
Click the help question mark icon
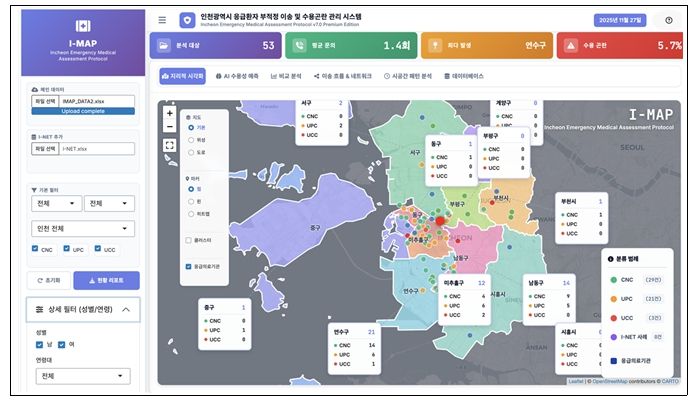(x=668, y=20)
